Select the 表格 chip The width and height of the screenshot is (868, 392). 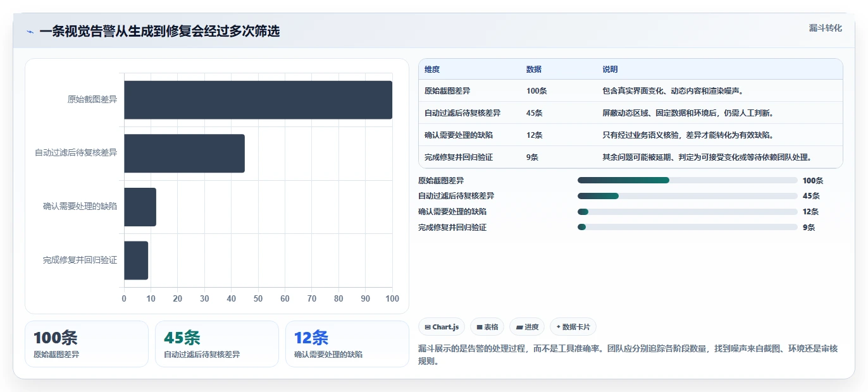[x=487, y=327]
